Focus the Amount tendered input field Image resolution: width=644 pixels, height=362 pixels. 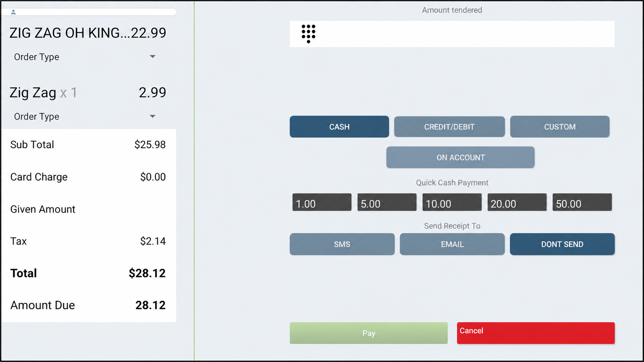pyautogui.click(x=452, y=34)
